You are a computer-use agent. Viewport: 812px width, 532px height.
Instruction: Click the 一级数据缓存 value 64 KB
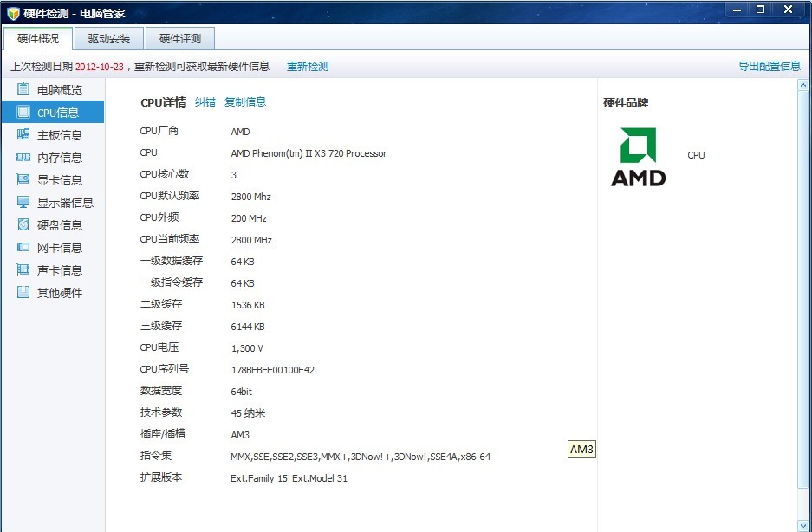[243, 263]
